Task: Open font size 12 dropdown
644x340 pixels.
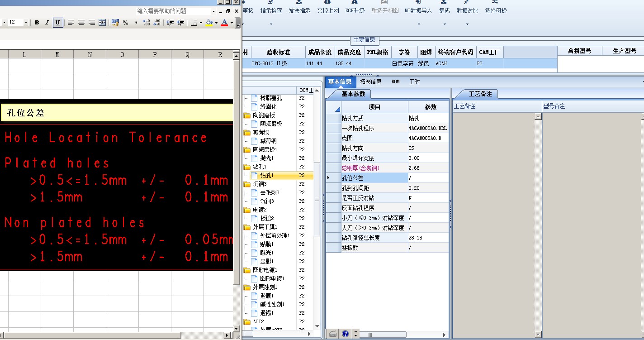Action: [26, 23]
